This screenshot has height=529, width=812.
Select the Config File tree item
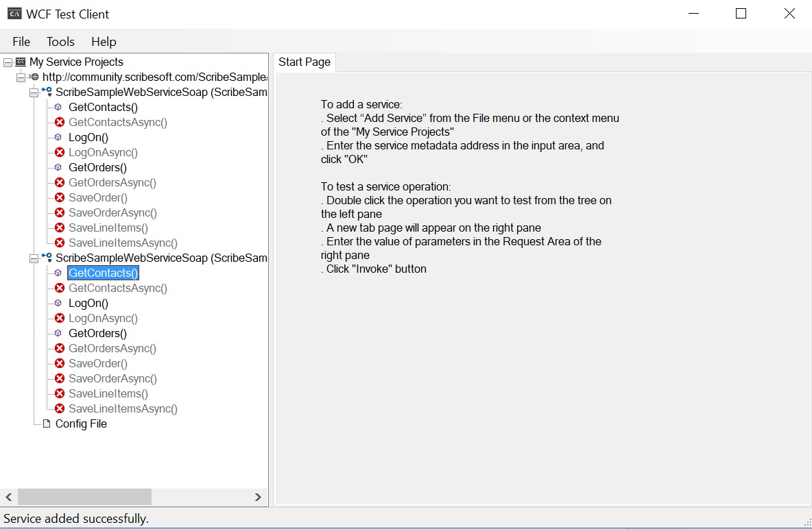(x=80, y=423)
